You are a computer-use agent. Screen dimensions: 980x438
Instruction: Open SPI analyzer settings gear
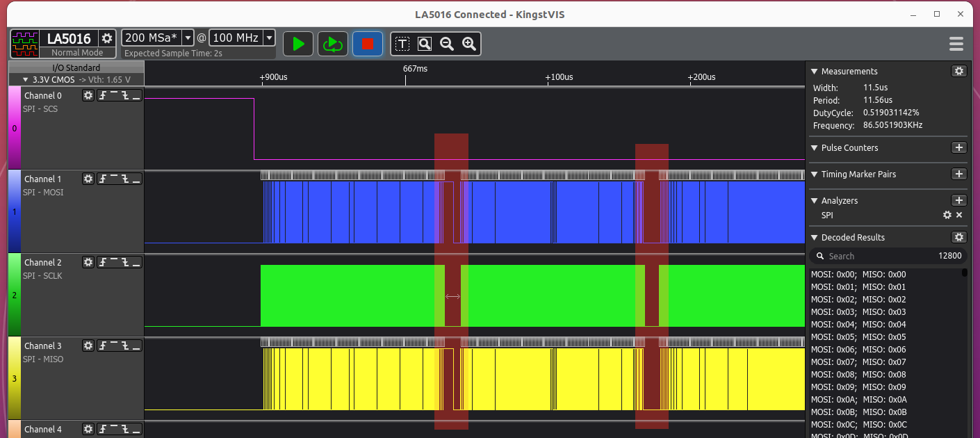947,215
